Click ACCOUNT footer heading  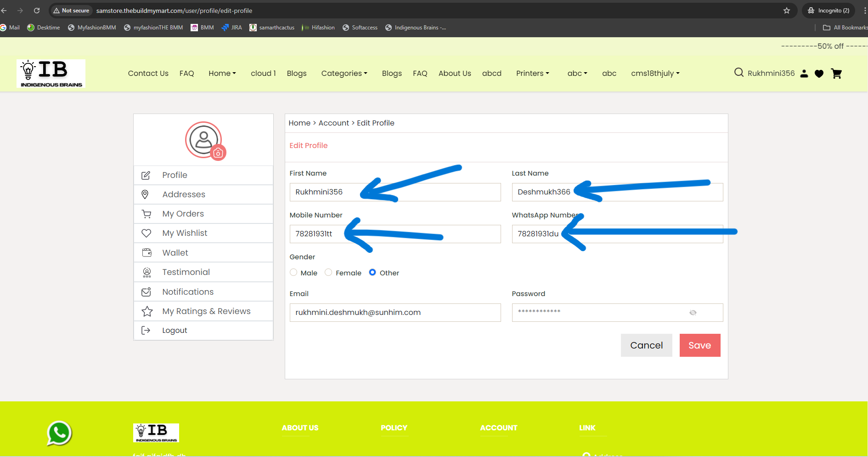coord(499,428)
